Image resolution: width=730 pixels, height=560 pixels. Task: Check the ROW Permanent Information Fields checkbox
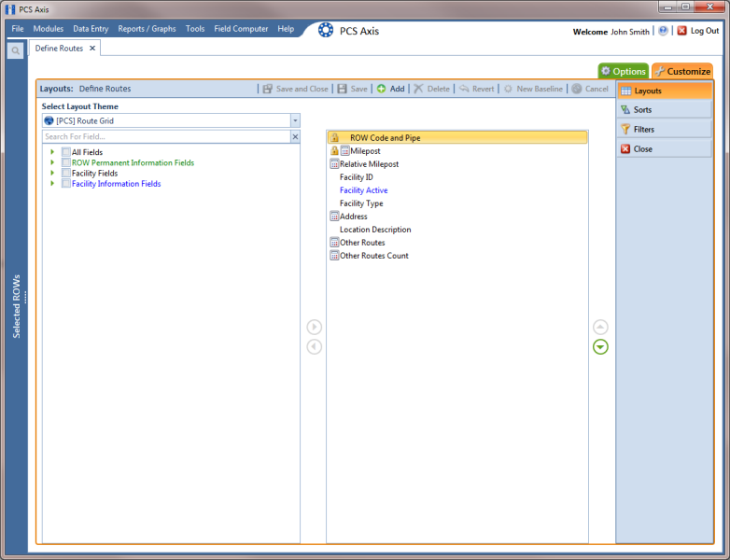(66, 162)
